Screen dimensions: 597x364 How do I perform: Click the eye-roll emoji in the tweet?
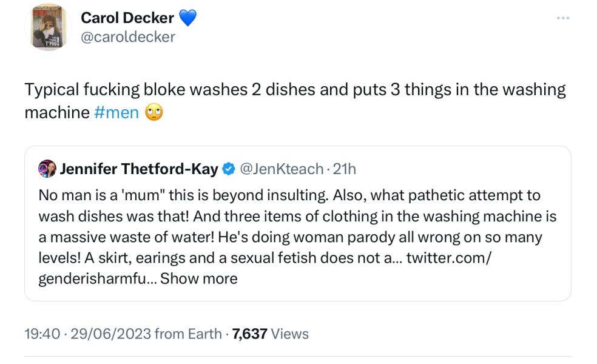click(x=154, y=113)
